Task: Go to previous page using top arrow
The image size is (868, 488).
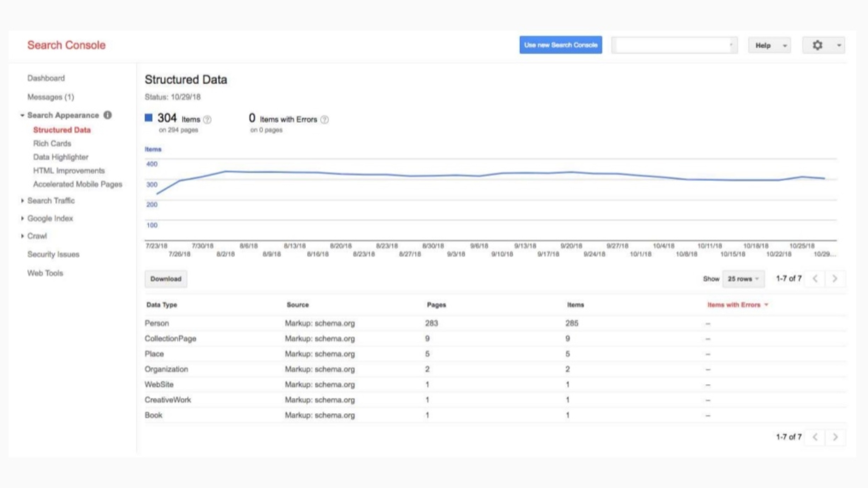Action: (x=815, y=279)
